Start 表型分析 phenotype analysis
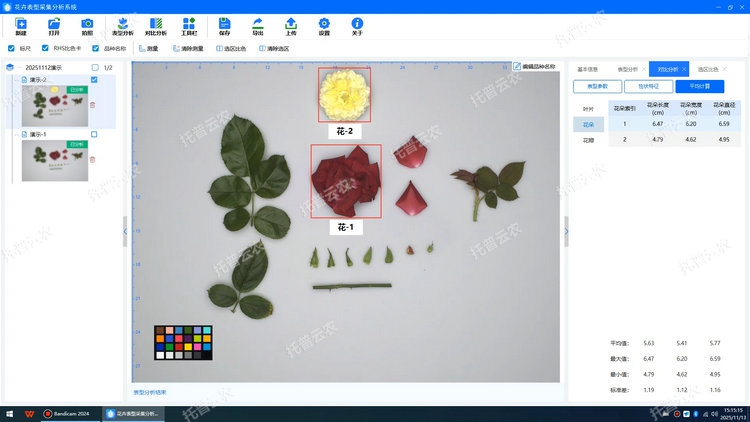Viewport: 750px width, 422px height. point(122,26)
